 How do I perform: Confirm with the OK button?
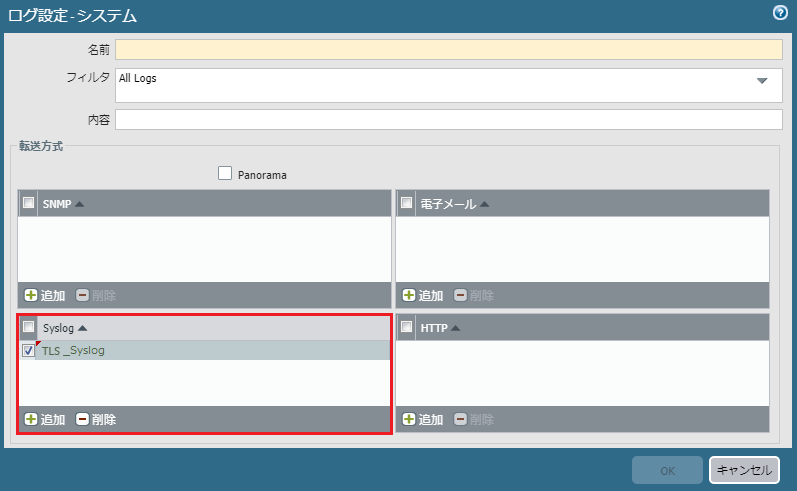pos(667,470)
